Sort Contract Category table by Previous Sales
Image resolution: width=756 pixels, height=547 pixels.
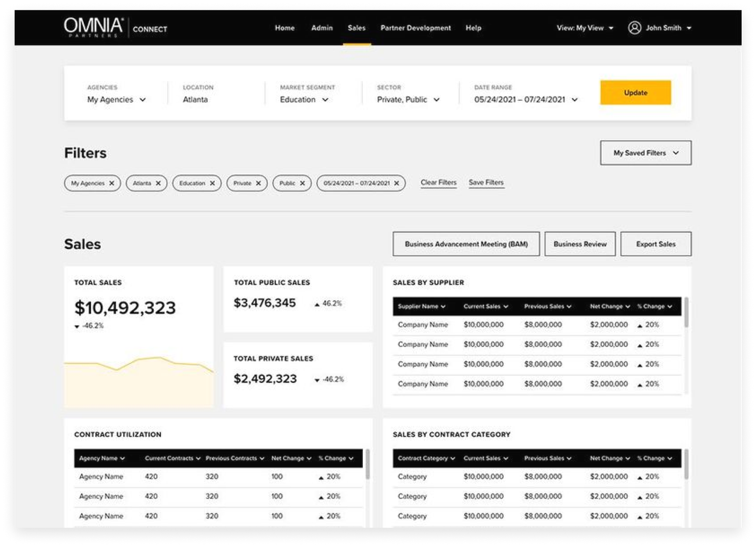click(548, 458)
